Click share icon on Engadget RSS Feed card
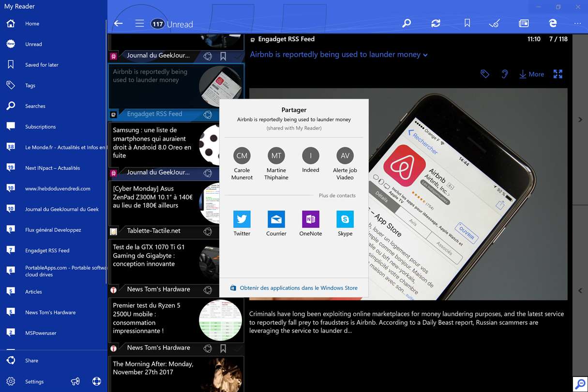 (208, 115)
